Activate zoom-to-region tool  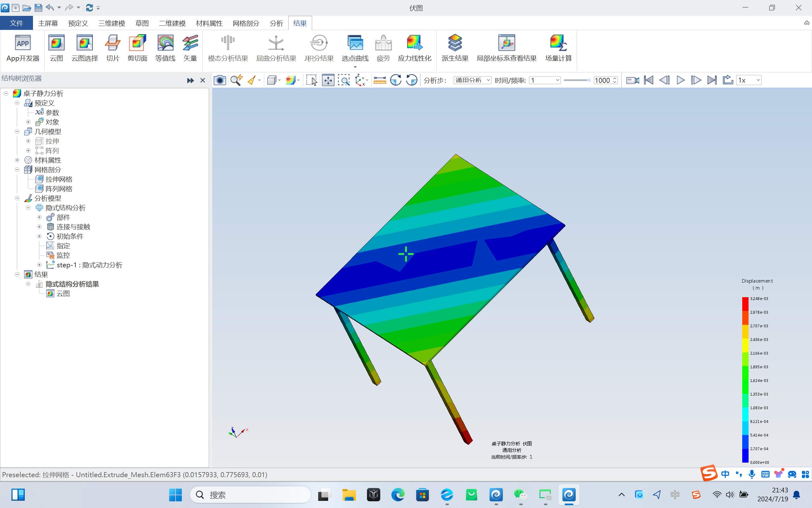click(x=344, y=80)
